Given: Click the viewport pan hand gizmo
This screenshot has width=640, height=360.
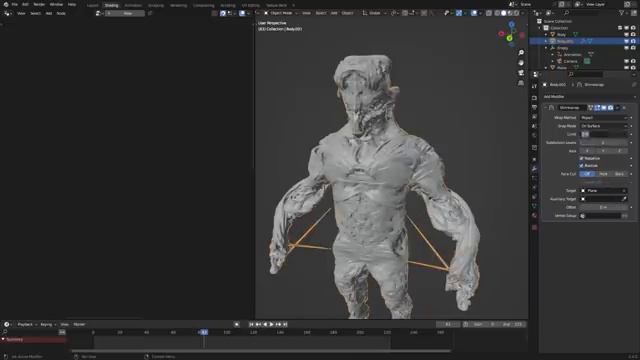Looking at the screenshot, I should tap(521, 62).
